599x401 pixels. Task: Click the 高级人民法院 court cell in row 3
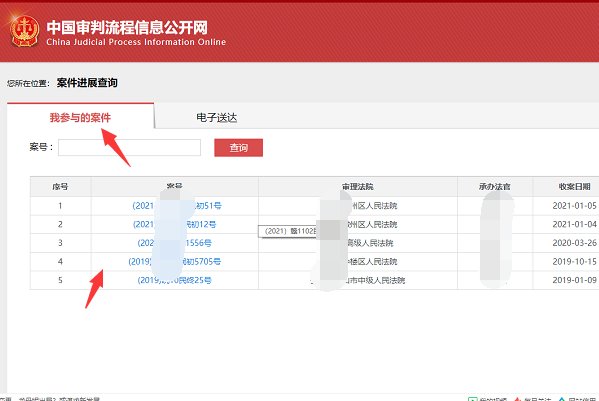pyautogui.click(x=370, y=243)
